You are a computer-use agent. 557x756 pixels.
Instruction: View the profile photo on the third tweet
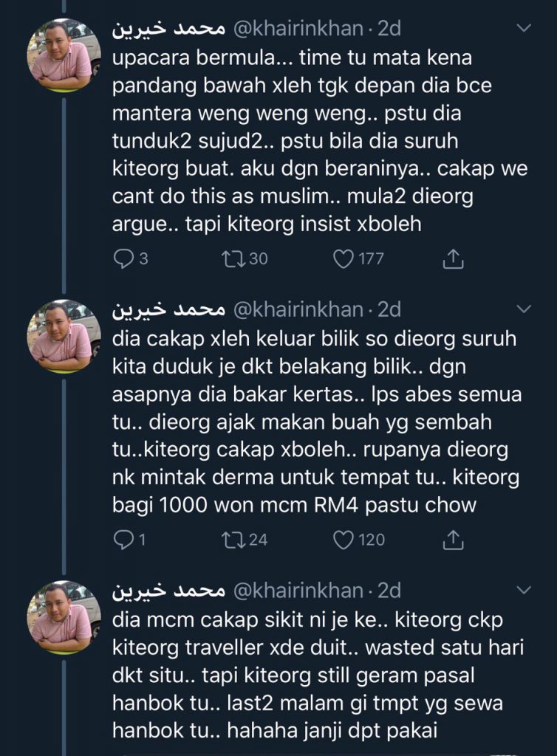[64, 618]
